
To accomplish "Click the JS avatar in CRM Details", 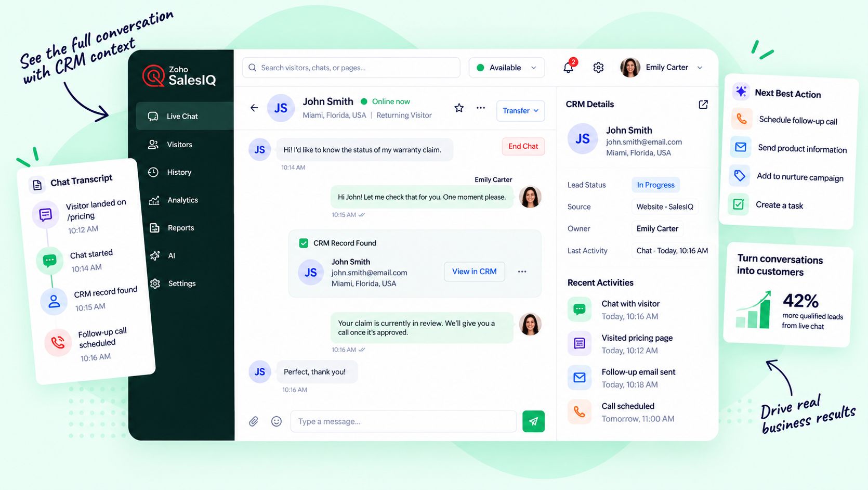I will coord(583,138).
